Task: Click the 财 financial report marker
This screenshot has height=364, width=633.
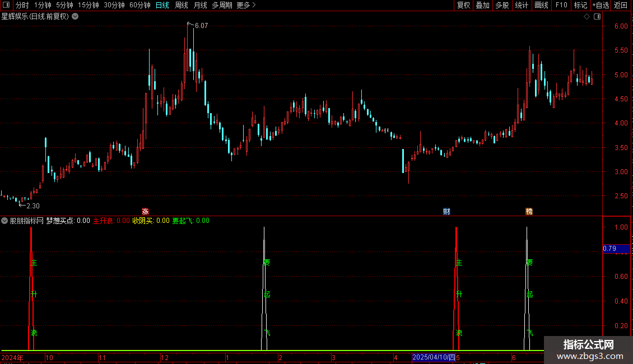Action: point(446,212)
